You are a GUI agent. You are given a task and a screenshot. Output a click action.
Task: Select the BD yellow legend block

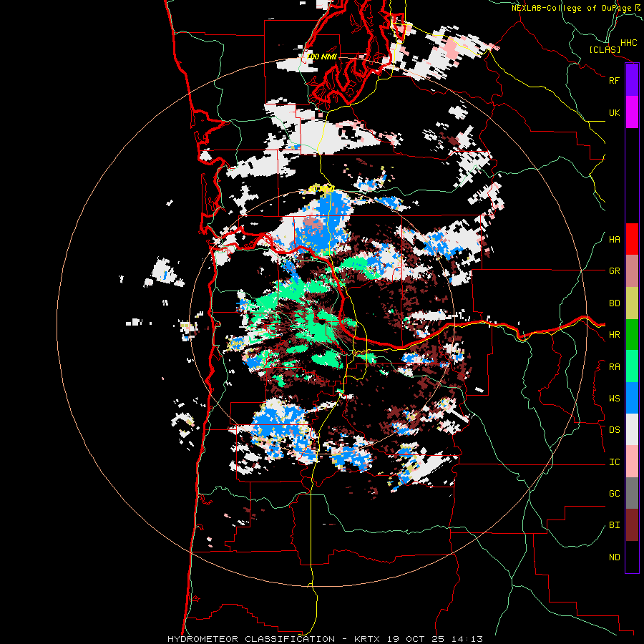pyautogui.click(x=632, y=303)
